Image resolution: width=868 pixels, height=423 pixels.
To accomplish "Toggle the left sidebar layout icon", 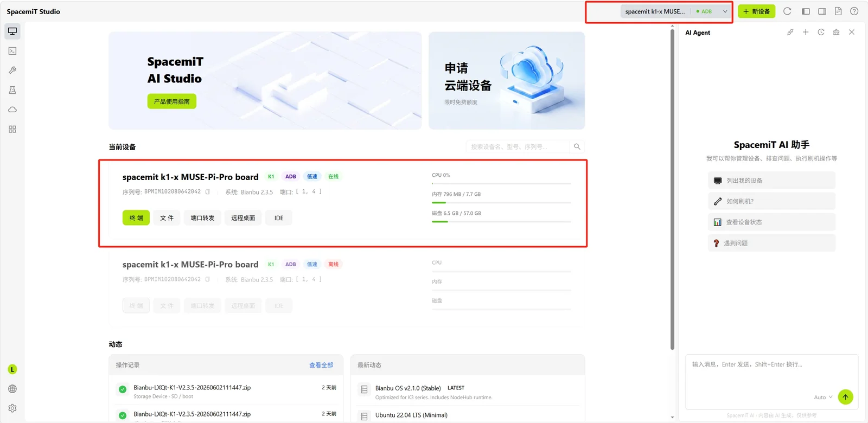I will pyautogui.click(x=806, y=11).
